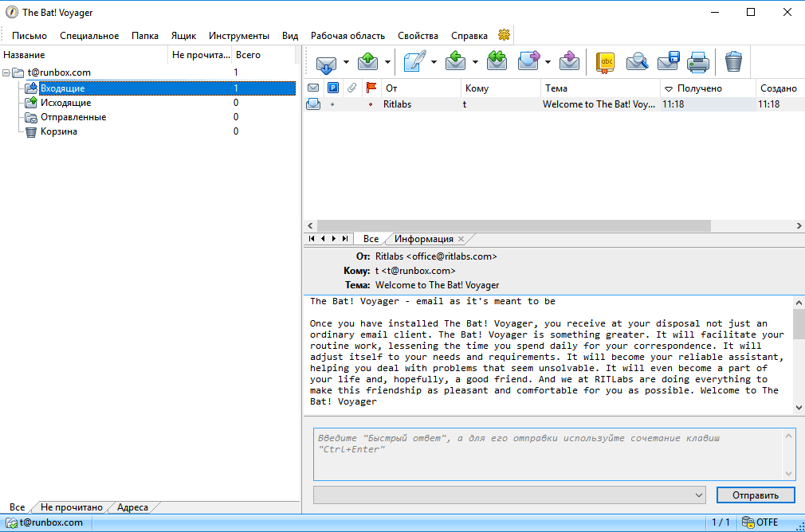Go to last message navigation arrow
The image size is (805, 532).
346,239
